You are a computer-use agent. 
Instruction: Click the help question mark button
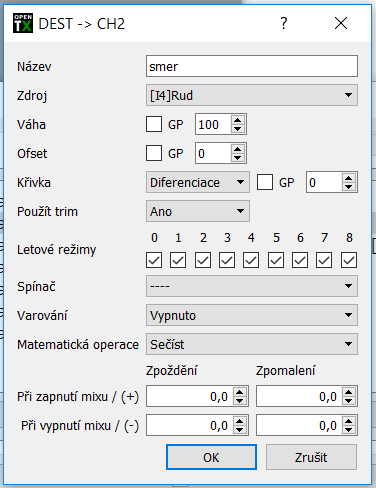(x=284, y=23)
